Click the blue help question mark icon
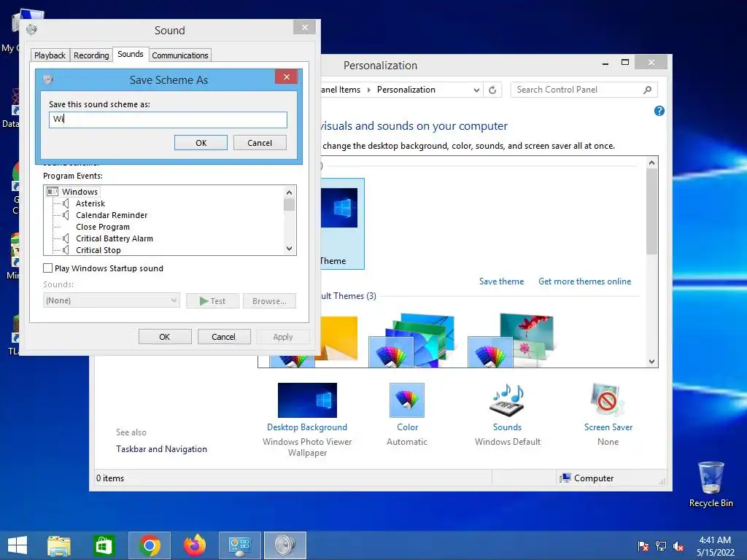Viewport: 747px width, 560px height. click(x=659, y=111)
